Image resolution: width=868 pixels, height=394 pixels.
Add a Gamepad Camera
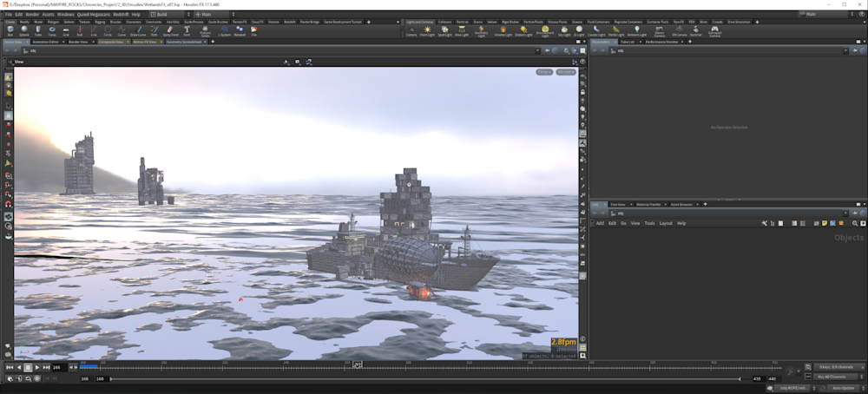714,31
